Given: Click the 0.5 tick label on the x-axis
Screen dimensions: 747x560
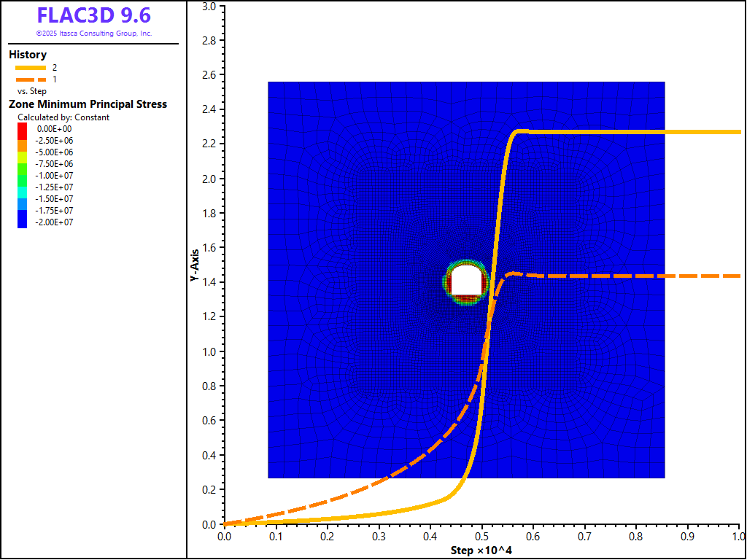Looking at the screenshot, I should coord(481,536).
